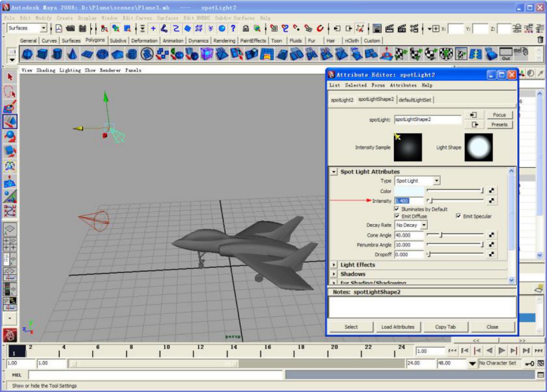This screenshot has height=392, width=547.
Task: Toggle Illuminates by Default checkbox
Action: [397, 209]
